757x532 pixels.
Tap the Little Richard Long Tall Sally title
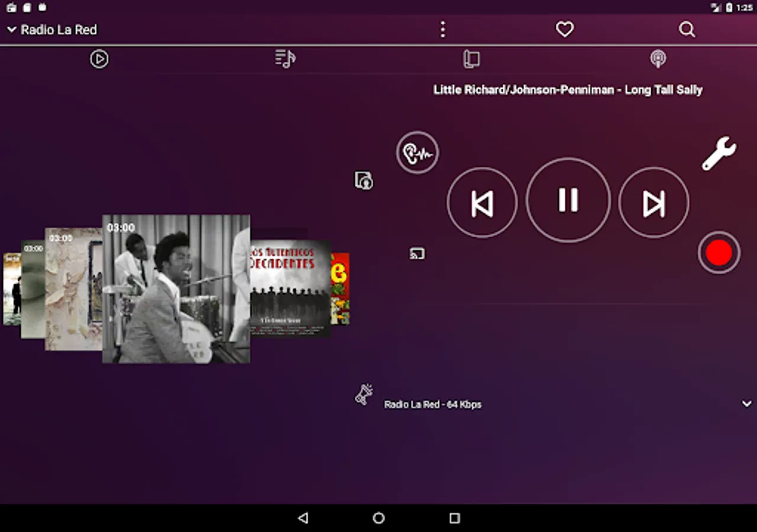(x=568, y=90)
